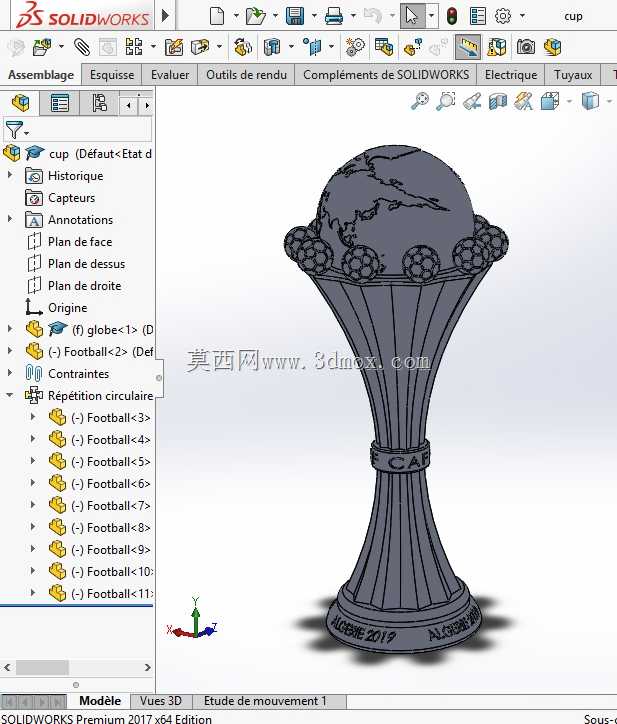Screen dimensions: 617x724
Task: Switch to the Outils de rendu tab
Action: pos(246,75)
